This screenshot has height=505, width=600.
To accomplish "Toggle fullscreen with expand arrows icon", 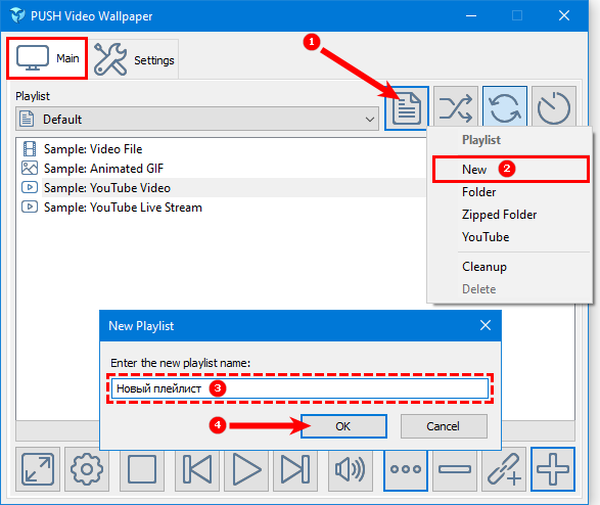I will click(38, 469).
